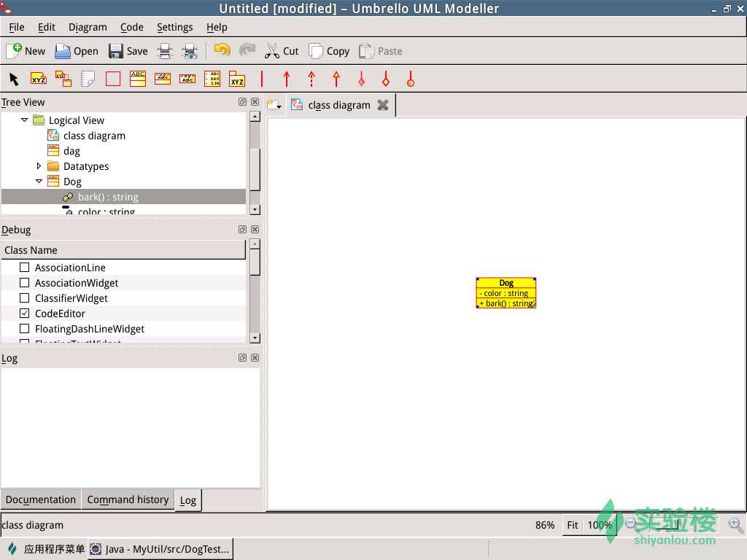Viewport: 747px width, 560px height.
Task: Open the new-diagram dropdown beside the tab
Action: pyautogui.click(x=274, y=105)
